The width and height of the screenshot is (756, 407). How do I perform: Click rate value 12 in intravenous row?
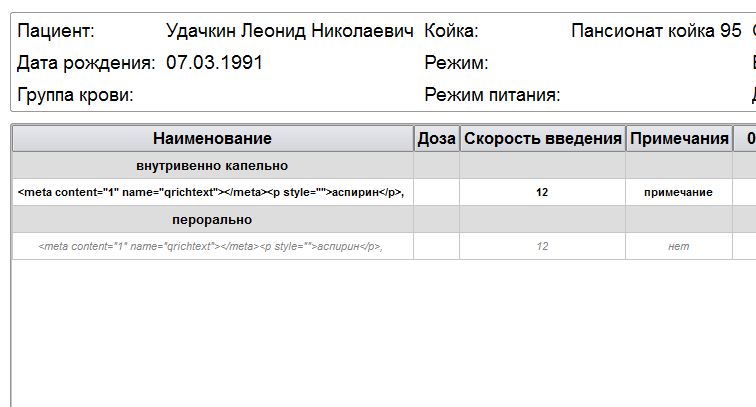pos(542,192)
